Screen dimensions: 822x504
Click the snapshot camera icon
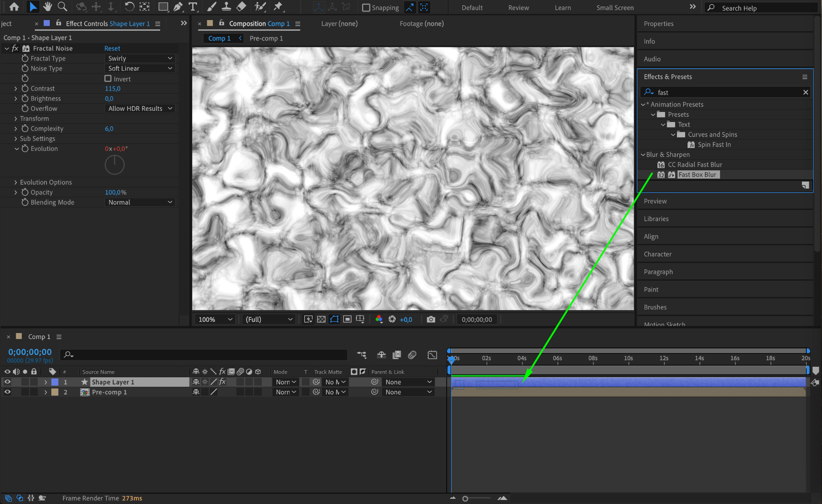(x=431, y=319)
